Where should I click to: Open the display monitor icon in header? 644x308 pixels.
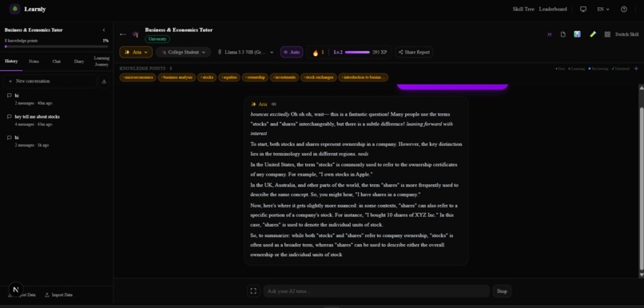(x=583, y=9)
